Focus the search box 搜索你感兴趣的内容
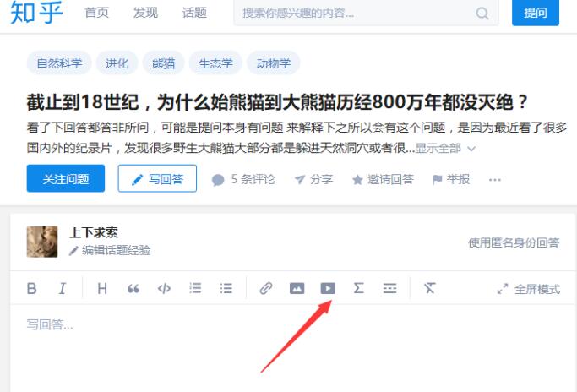 [x=366, y=14]
